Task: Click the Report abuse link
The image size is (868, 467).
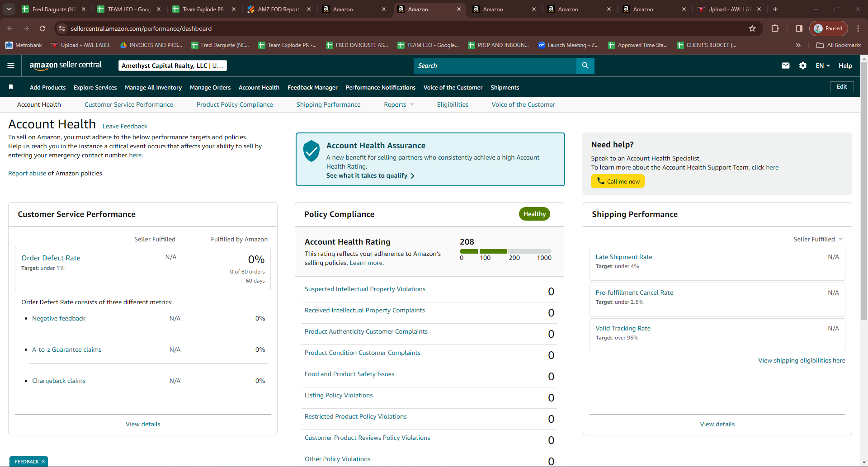Action: (27, 173)
